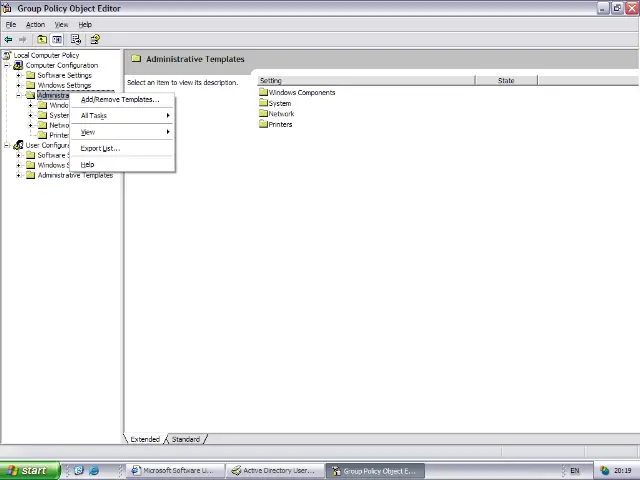Screen dimensions: 640x480
Task: Click the Local Computer Policy root icon
Action: [7, 55]
